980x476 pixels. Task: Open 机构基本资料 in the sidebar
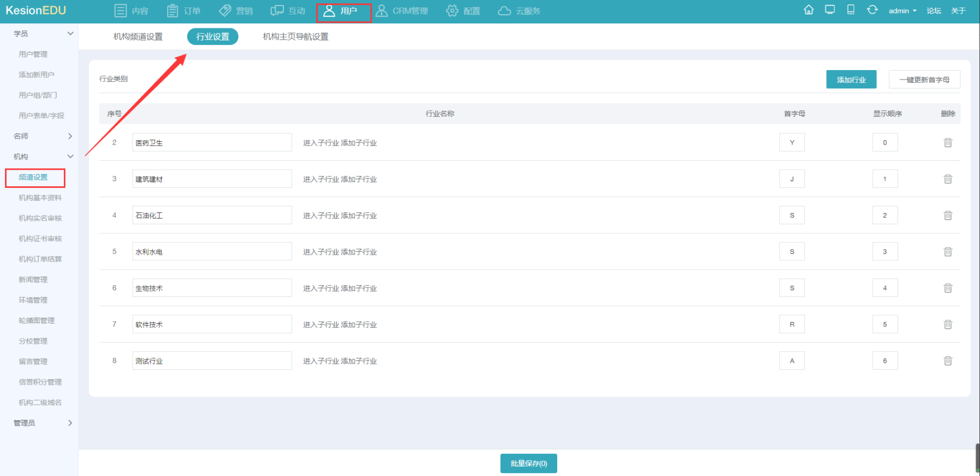[x=40, y=198]
